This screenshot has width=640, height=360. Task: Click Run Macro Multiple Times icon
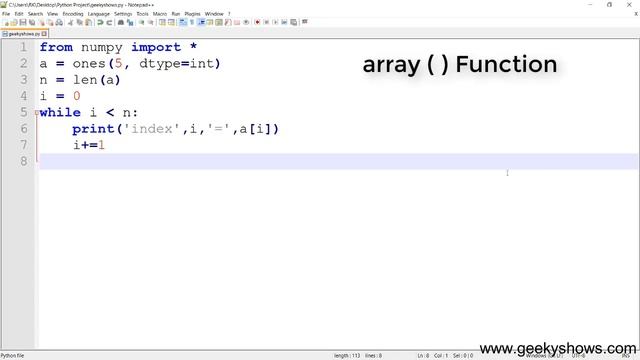(284, 22)
